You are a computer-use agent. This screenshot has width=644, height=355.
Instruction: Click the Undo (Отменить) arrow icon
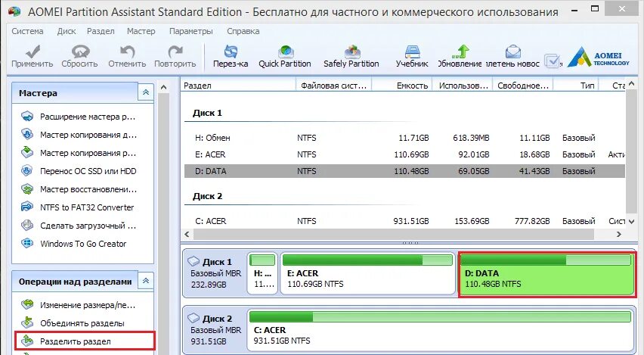[x=127, y=51]
